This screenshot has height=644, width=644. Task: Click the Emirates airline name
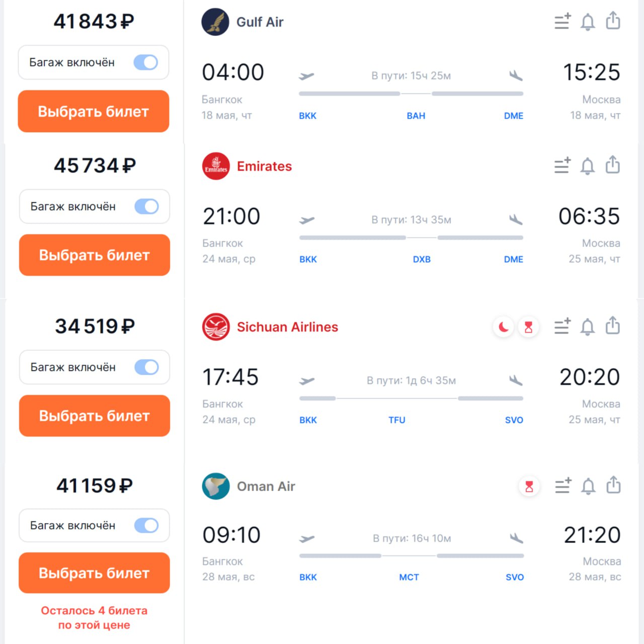click(264, 167)
